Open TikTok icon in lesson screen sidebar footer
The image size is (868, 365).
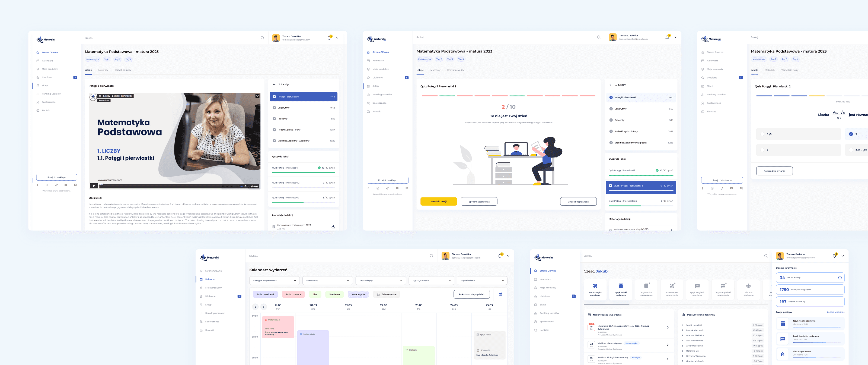(x=57, y=185)
